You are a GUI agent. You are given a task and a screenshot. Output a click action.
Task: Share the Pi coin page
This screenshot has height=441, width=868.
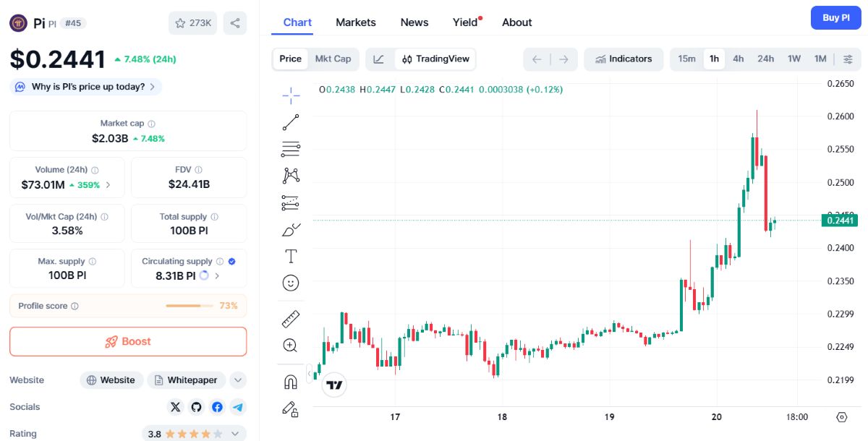coord(235,23)
